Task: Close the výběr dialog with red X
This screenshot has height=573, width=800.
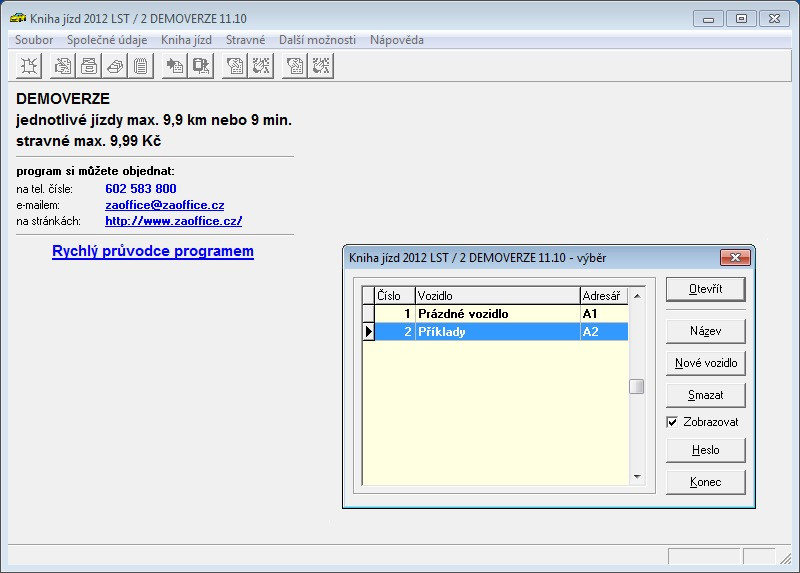Action: tap(735, 258)
